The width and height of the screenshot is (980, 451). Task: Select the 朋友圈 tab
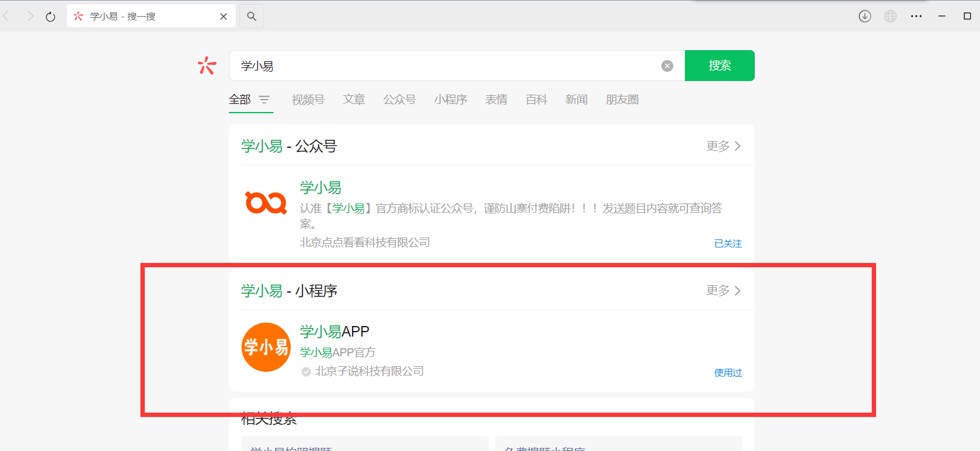(x=622, y=100)
